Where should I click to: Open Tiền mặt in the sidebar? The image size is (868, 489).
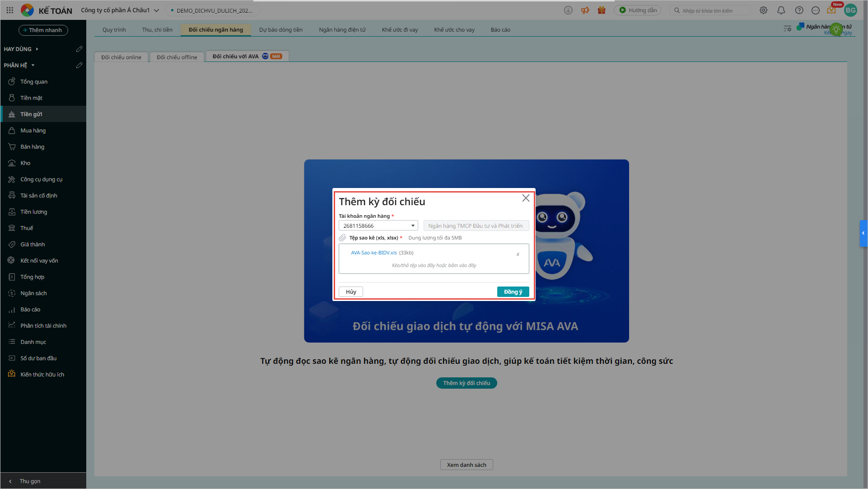tap(43, 98)
